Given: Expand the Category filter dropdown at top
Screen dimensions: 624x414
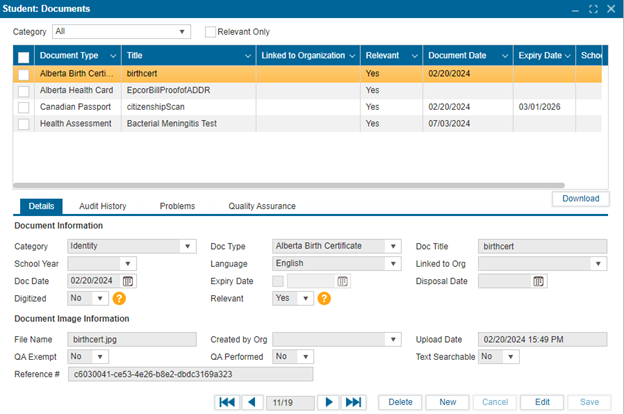Looking at the screenshot, I should (182, 32).
